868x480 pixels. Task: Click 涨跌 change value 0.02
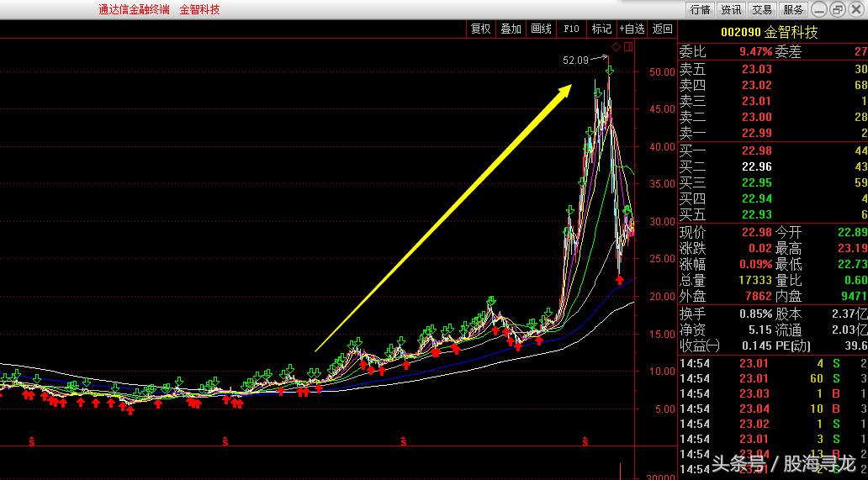click(760, 248)
